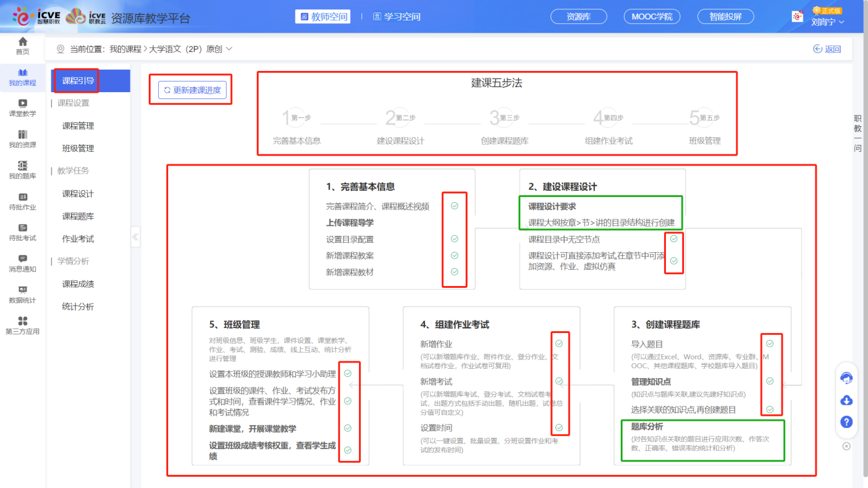Click the 返回 link at top right
The height and width of the screenshot is (488, 868).
(x=827, y=48)
